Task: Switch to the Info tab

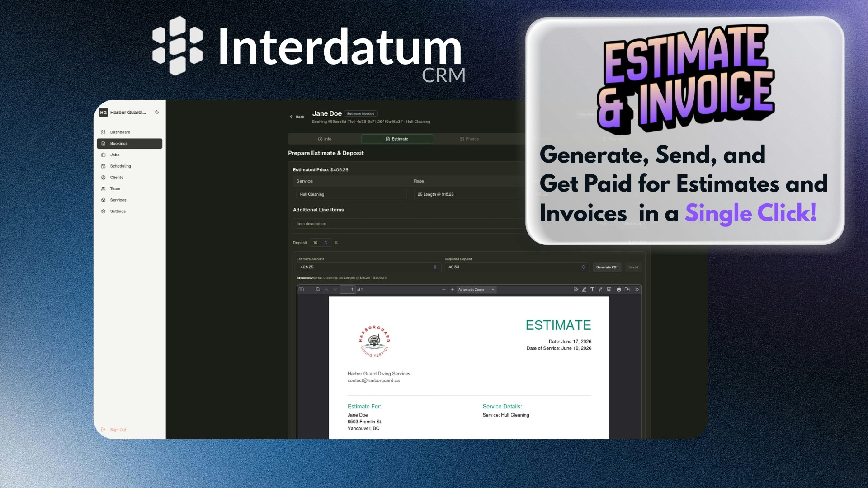Action: coord(325,139)
